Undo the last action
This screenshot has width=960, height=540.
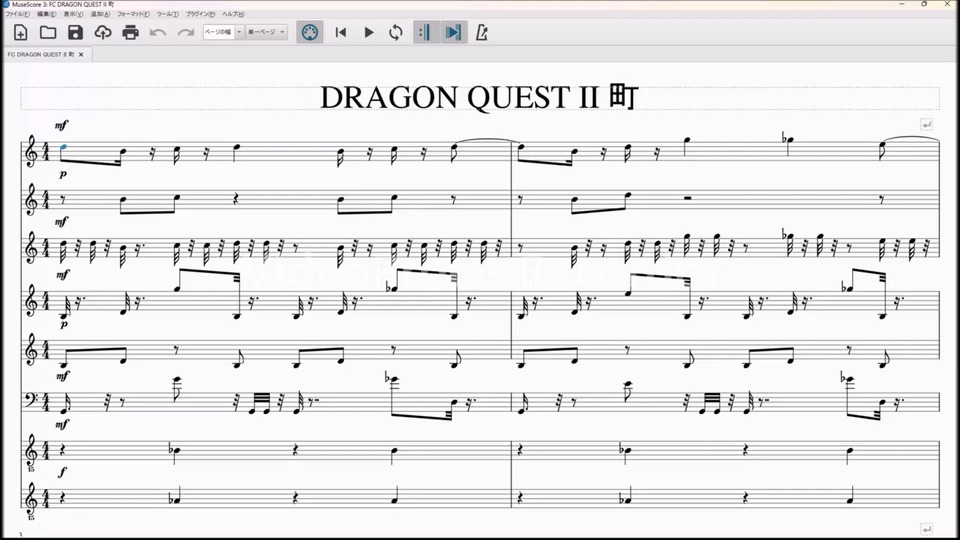click(x=157, y=32)
